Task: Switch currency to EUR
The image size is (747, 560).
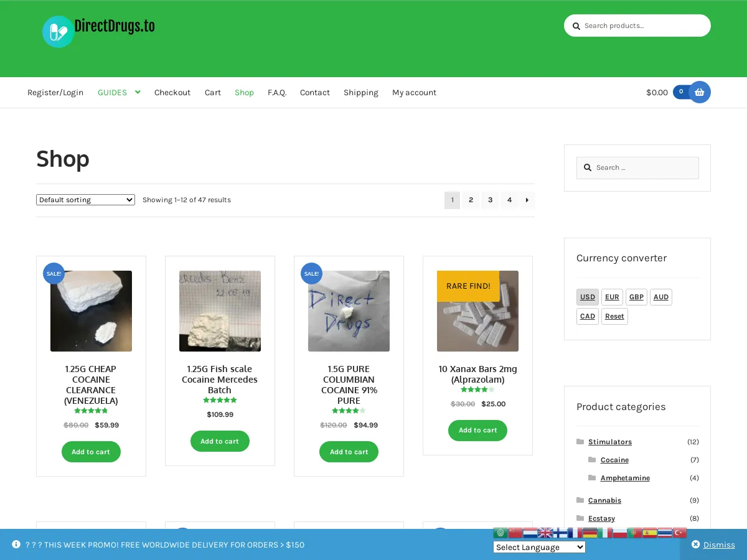Action: (x=612, y=297)
